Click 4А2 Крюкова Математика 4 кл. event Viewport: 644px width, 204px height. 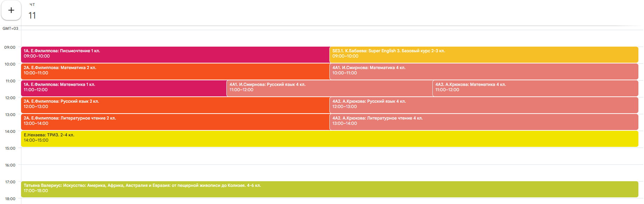point(535,88)
